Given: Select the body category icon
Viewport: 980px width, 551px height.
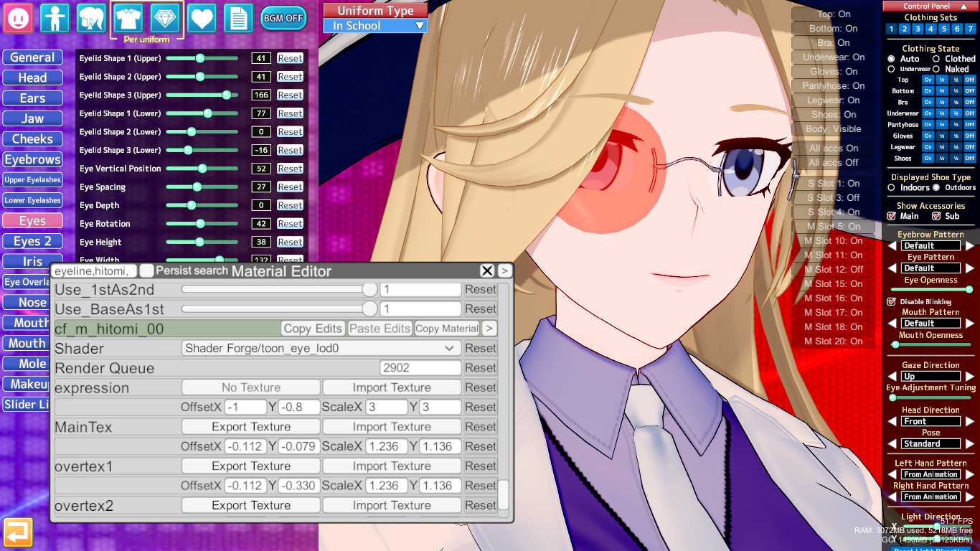Looking at the screenshot, I should tap(55, 18).
